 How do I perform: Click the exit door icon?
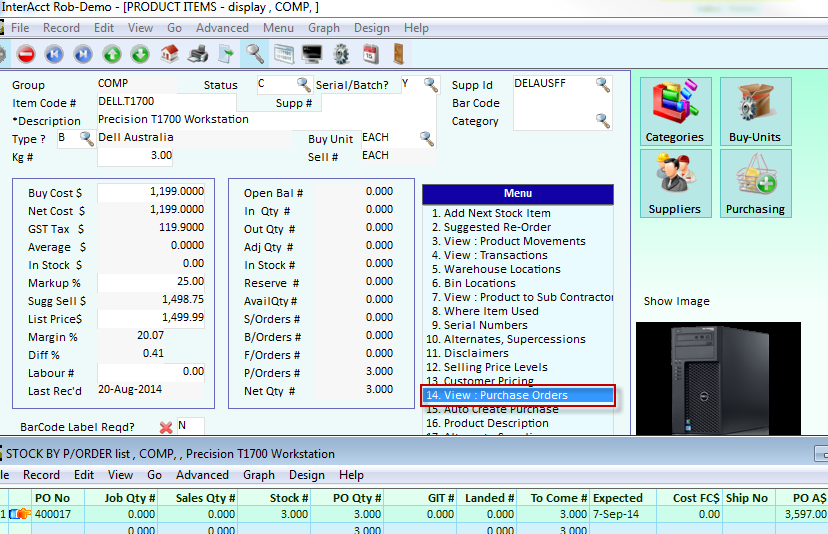coord(399,54)
